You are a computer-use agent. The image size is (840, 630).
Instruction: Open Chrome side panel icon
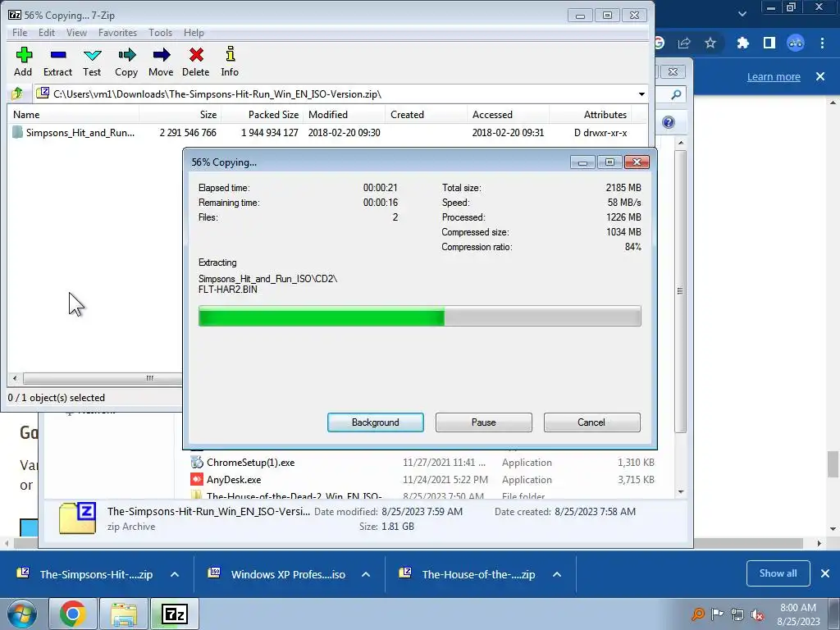click(x=769, y=43)
